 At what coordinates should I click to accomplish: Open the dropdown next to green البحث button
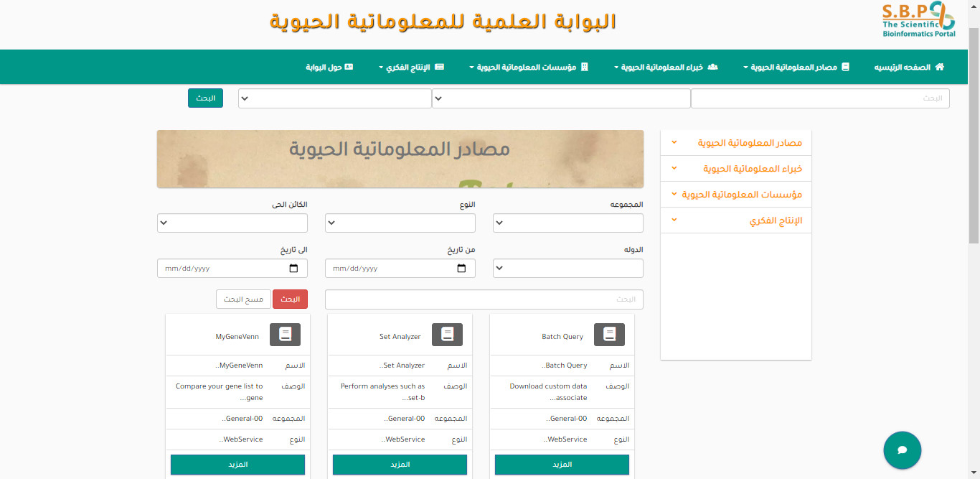click(335, 98)
